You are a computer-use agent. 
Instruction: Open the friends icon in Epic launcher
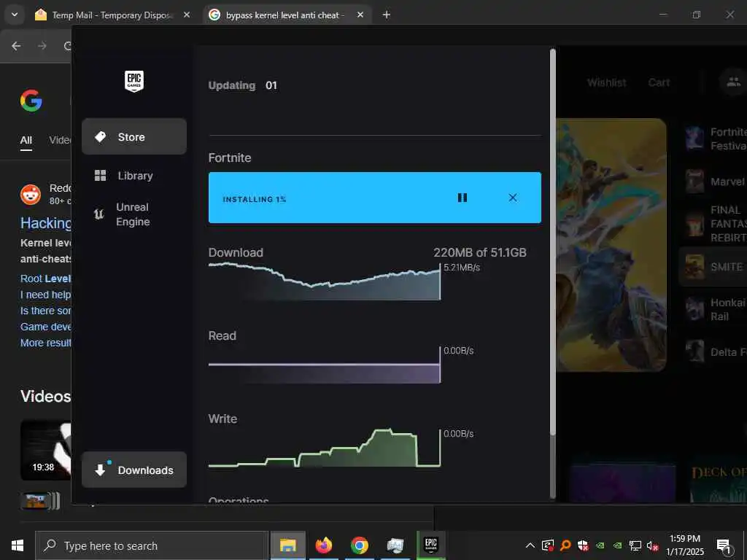click(732, 82)
